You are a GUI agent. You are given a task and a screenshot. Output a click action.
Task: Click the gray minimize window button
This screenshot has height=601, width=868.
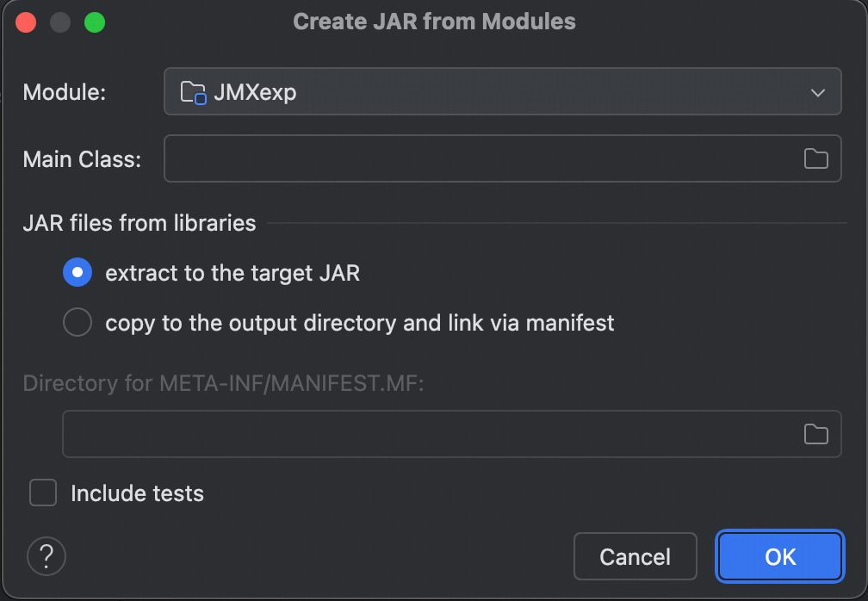[x=60, y=22]
